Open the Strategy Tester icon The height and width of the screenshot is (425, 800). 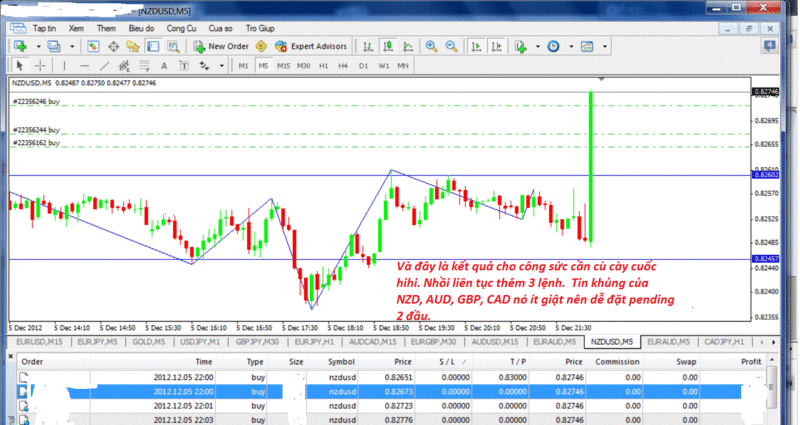173,46
